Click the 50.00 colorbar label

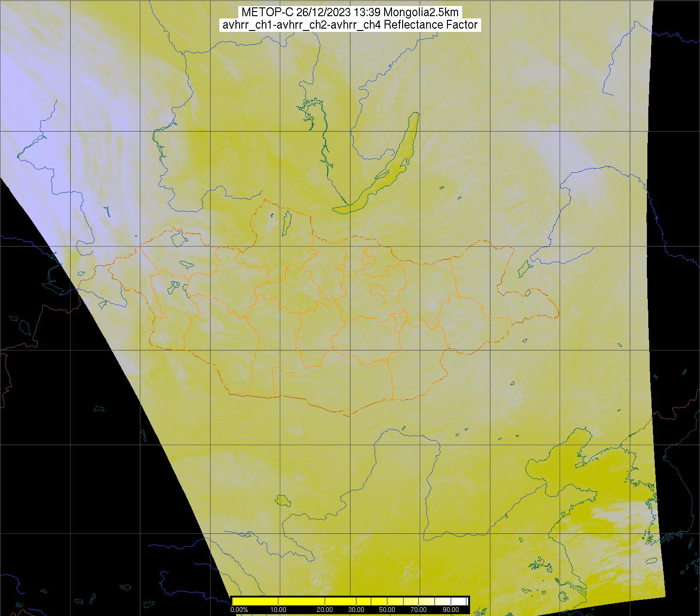coord(387,610)
